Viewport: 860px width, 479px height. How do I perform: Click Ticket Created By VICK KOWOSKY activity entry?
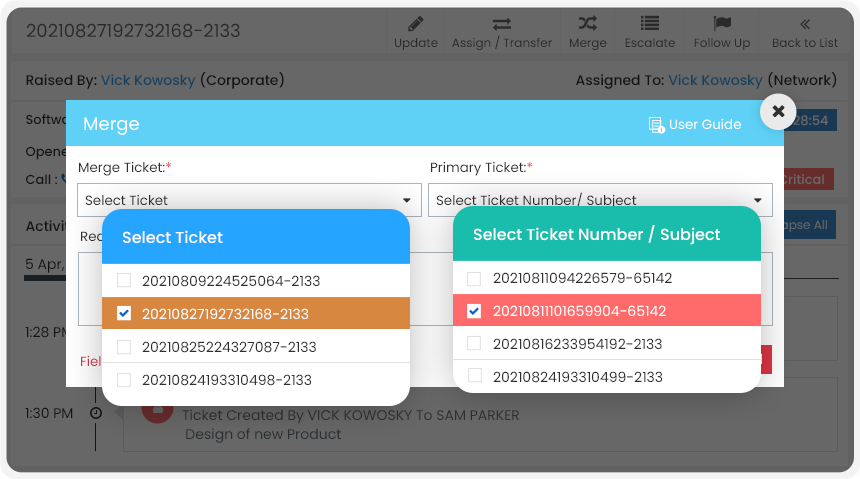(x=350, y=415)
